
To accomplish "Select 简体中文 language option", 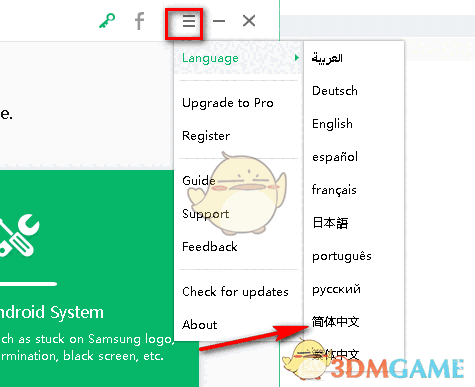I will click(x=336, y=322).
